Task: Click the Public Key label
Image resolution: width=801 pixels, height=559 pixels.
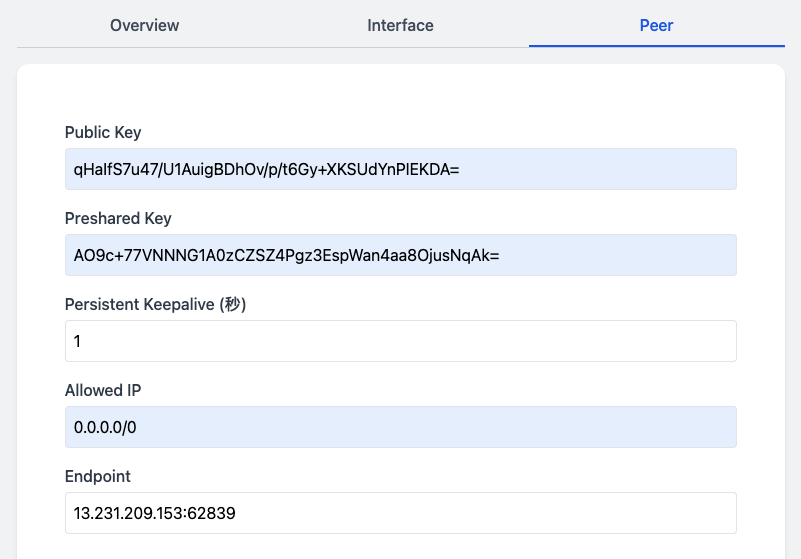Action: coord(103,132)
